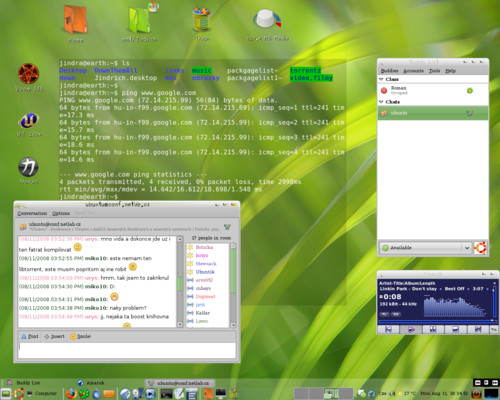Launch Firefox from the bottom panel
500x400 pixels.
tap(71, 394)
